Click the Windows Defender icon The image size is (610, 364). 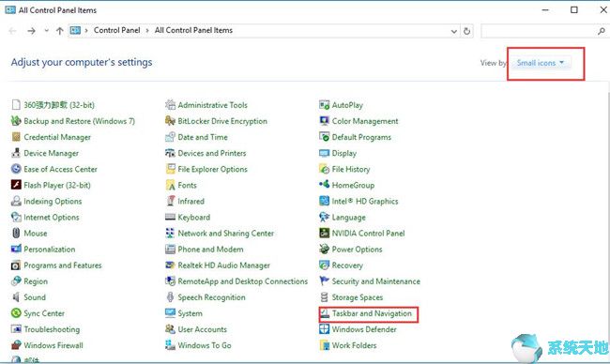click(324, 329)
